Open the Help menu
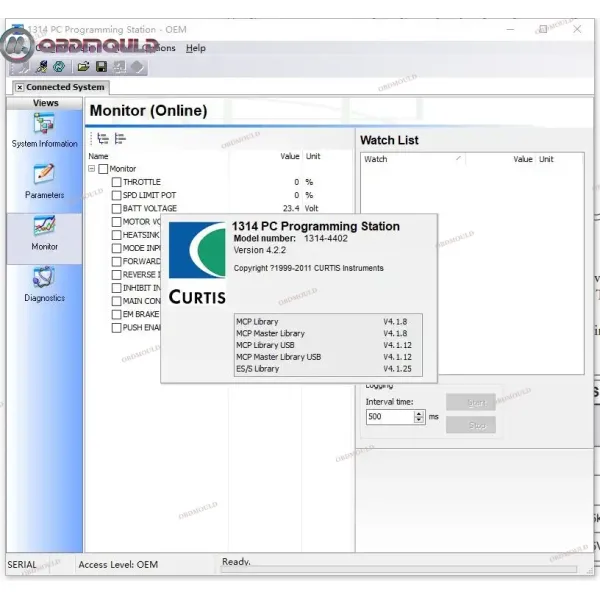This screenshot has height=600, width=600. click(196, 48)
